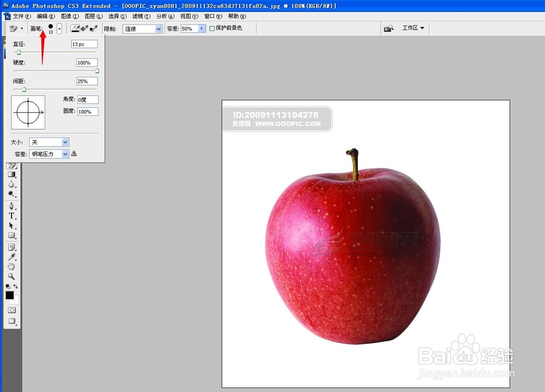Select the Notes tool
545x392 pixels.
[11, 247]
